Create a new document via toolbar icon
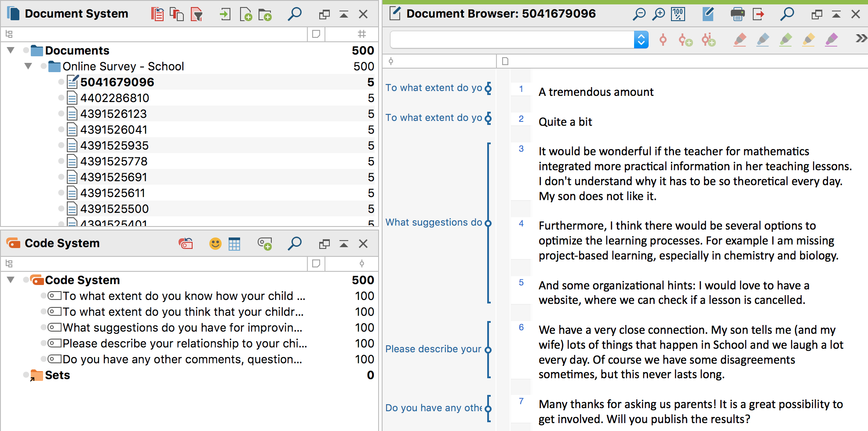Screen dimensions: 868x431 point(246,14)
